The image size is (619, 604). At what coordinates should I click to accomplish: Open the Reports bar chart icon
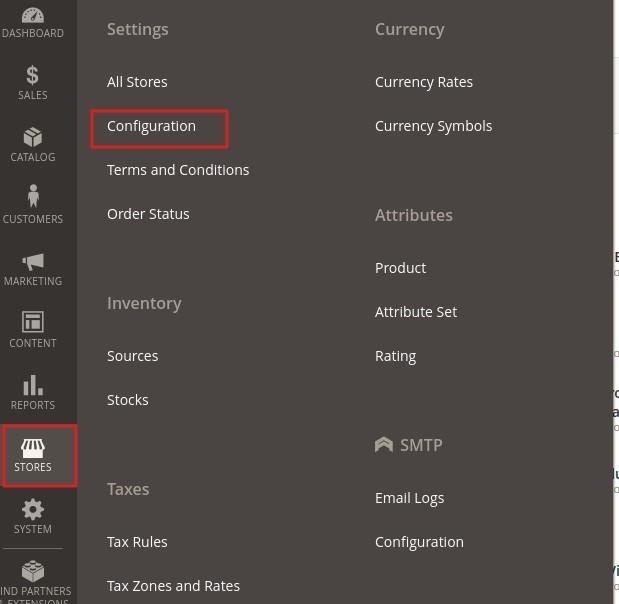click(x=32, y=385)
